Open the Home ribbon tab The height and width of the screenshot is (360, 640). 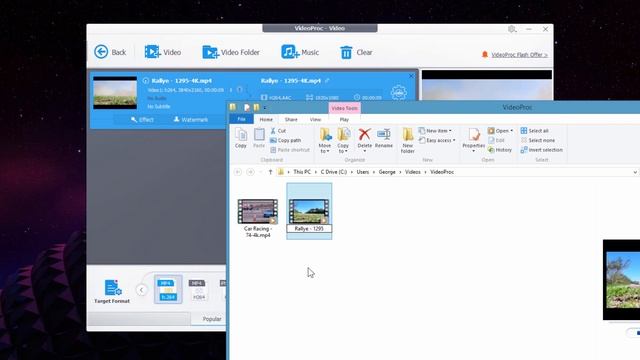[x=266, y=120]
